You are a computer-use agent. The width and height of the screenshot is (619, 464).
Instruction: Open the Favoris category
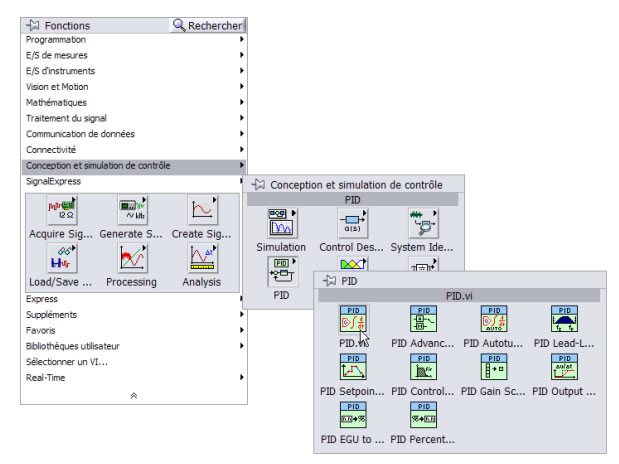pyautogui.click(x=134, y=331)
